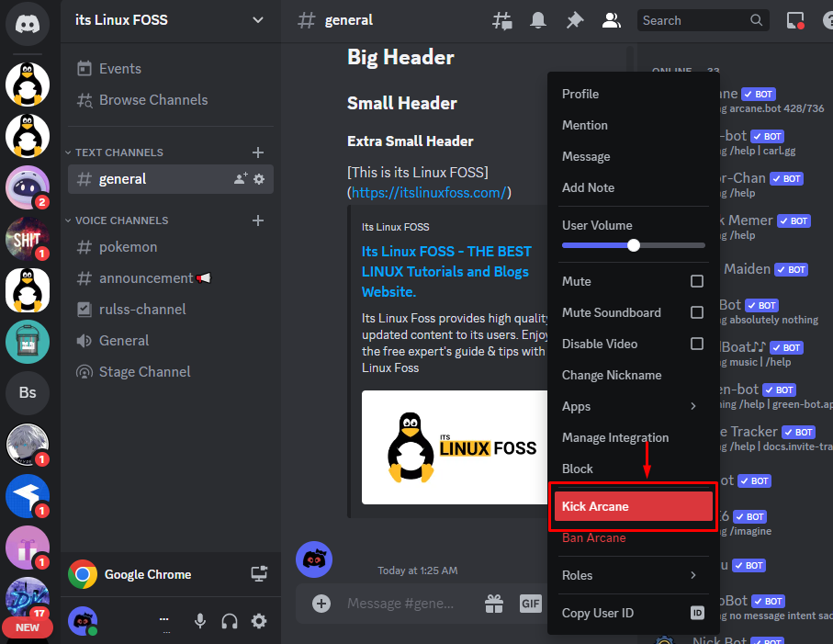Image resolution: width=833 pixels, height=644 pixels.
Task: Expand the Apps submenu
Action: tap(632, 406)
